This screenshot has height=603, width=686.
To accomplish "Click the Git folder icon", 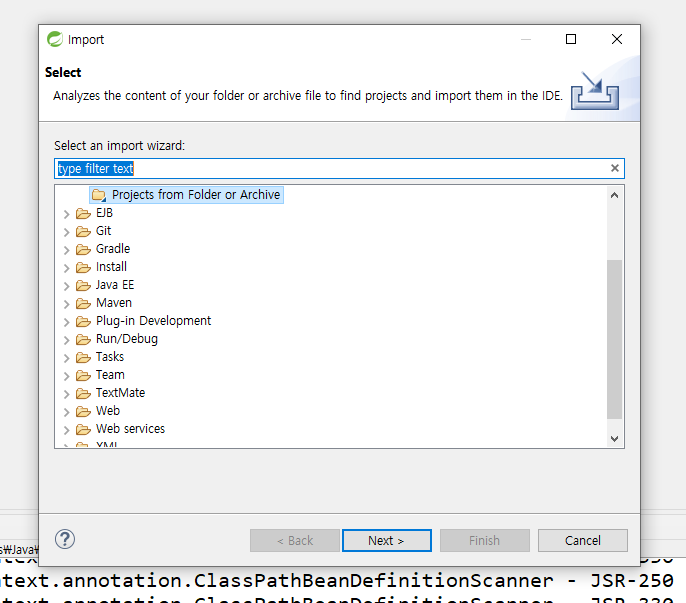I will [x=83, y=231].
